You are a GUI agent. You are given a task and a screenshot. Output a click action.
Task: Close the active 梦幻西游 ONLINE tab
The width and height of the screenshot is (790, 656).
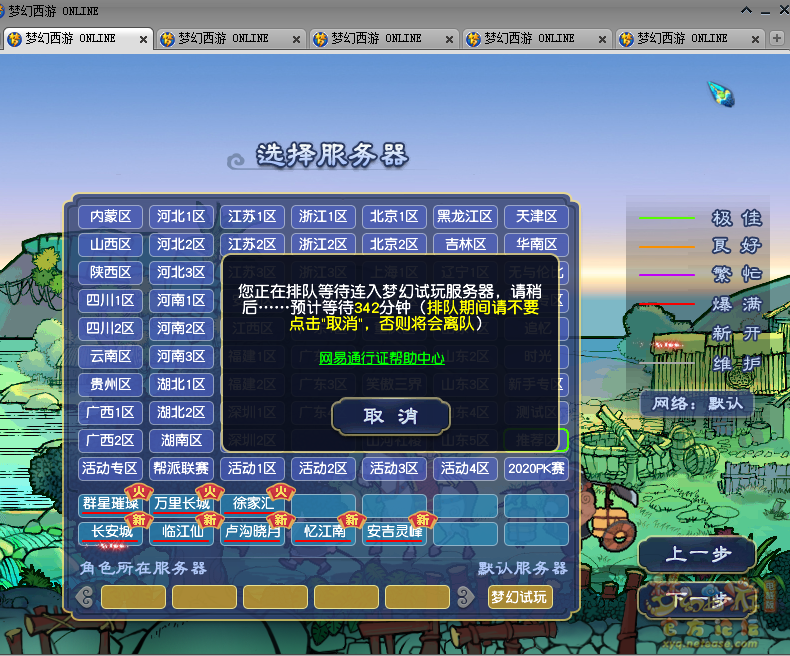(x=143, y=39)
